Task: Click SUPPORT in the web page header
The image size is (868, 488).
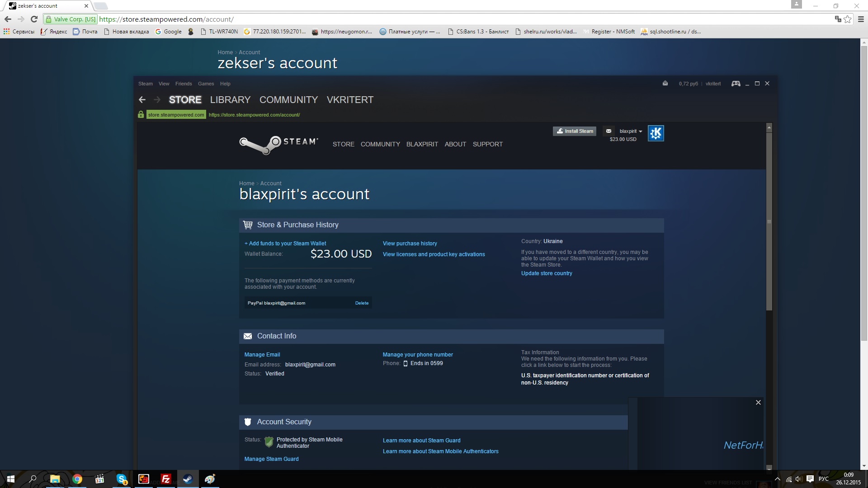Action: point(488,144)
